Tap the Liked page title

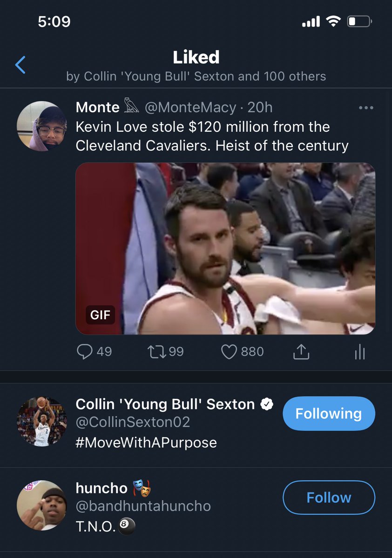196,57
